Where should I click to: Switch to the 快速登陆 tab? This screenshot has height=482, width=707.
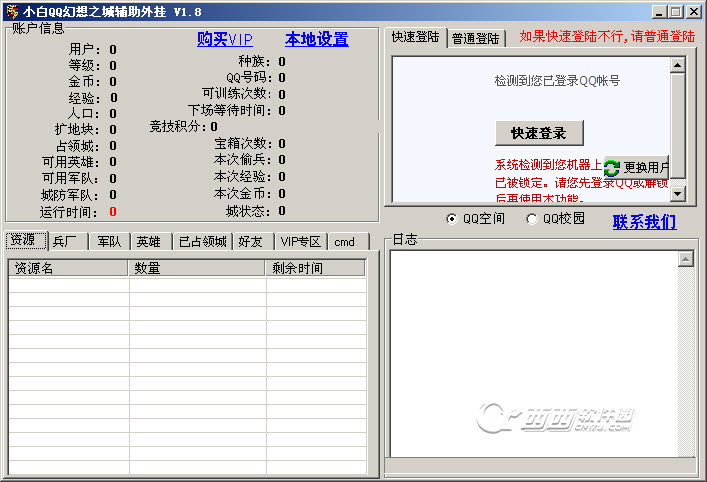tap(415, 37)
